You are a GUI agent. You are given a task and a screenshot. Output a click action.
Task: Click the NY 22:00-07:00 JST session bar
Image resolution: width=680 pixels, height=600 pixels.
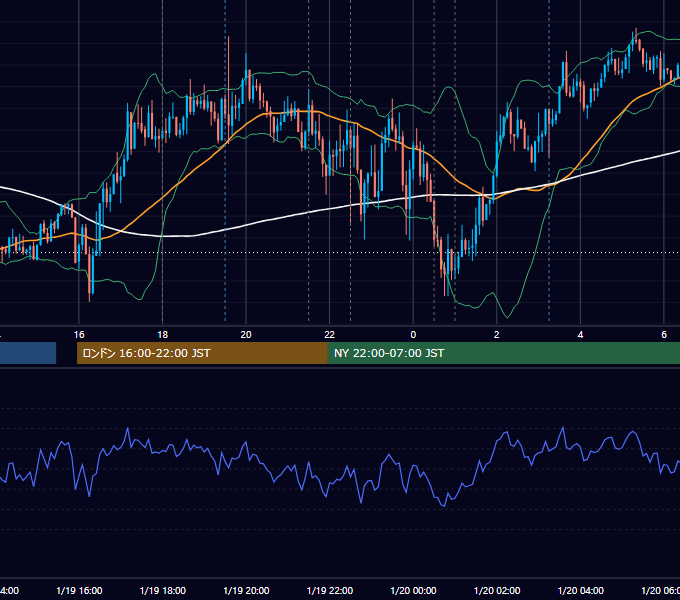tap(503, 353)
